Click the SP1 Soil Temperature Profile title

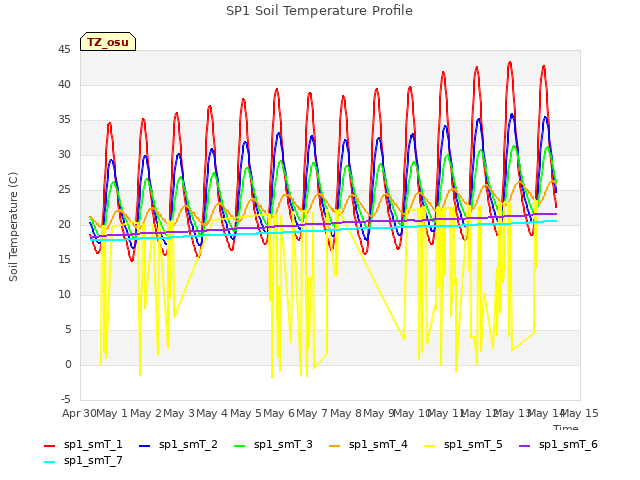pyautogui.click(x=319, y=11)
